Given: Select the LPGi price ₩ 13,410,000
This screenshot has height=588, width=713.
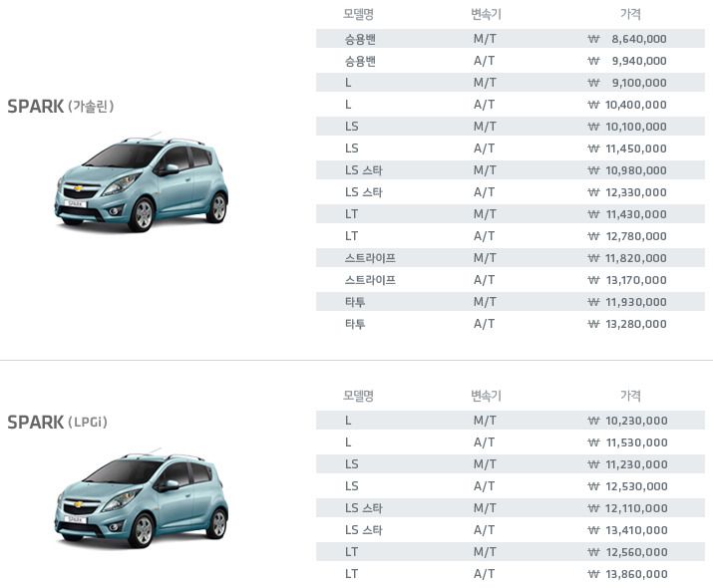Looking at the screenshot, I should click(627, 530).
